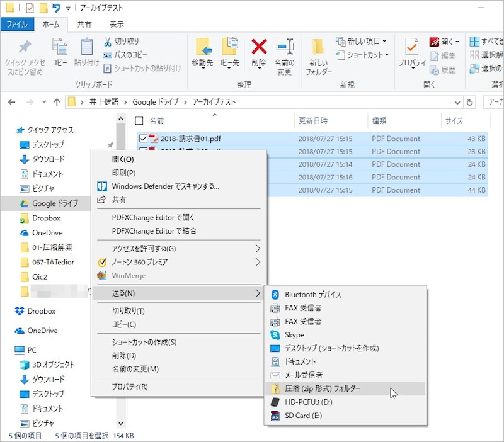The width and height of the screenshot is (504, 442).
Task: Sort by 種類 column header
Action: (404, 121)
